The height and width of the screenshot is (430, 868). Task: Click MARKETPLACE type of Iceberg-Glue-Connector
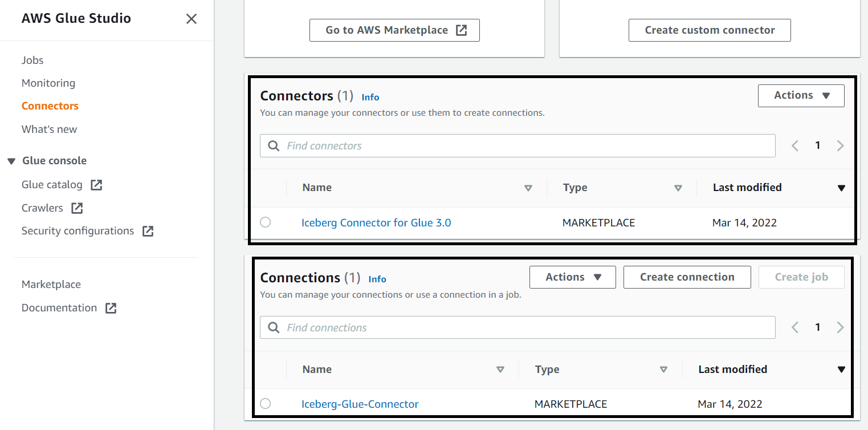tap(571, 404)
